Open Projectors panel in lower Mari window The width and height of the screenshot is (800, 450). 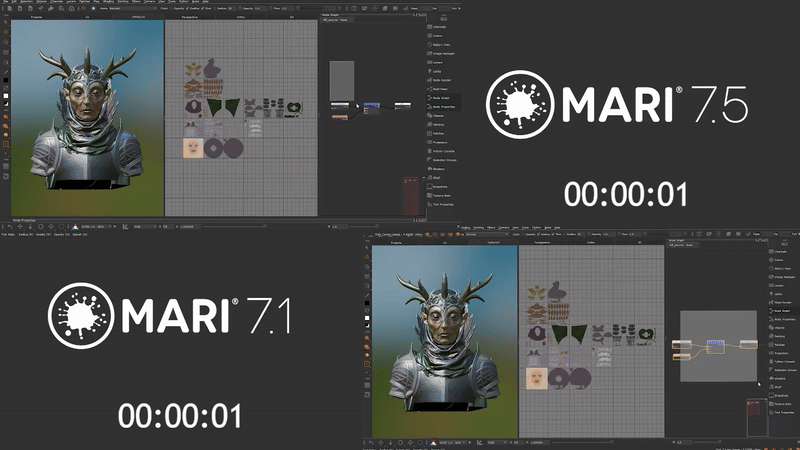(x=781, y=352)
